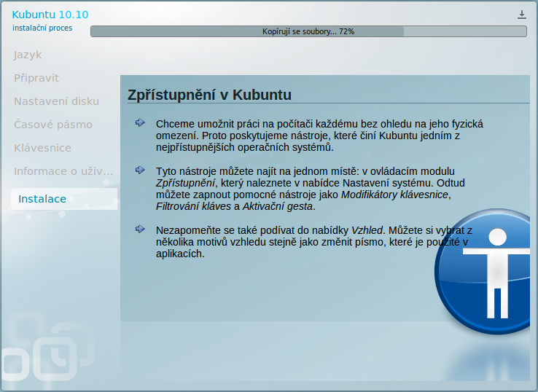Go to the Časové pásmo step
This screenshot has height=392, width=538.
point(53,125)
